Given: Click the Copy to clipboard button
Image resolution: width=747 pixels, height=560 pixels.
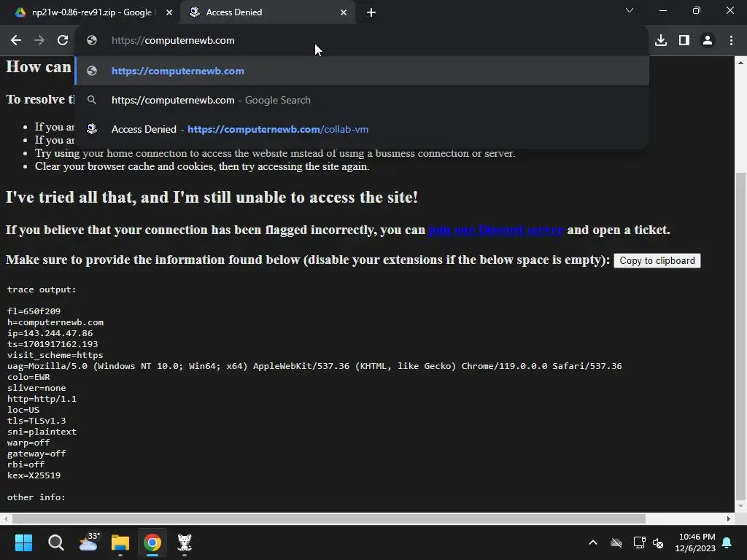Looking at the screenshot, I should pos(657,260).
